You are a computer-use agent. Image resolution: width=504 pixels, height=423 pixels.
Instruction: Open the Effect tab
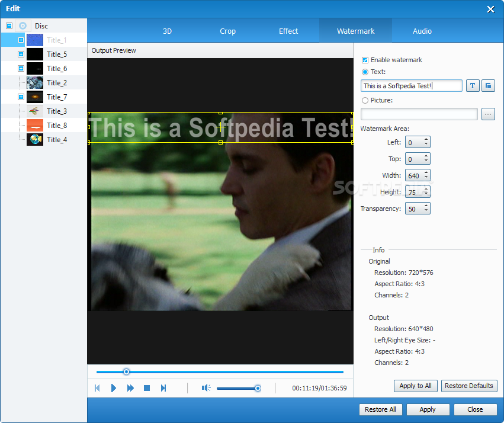[288, 31]
